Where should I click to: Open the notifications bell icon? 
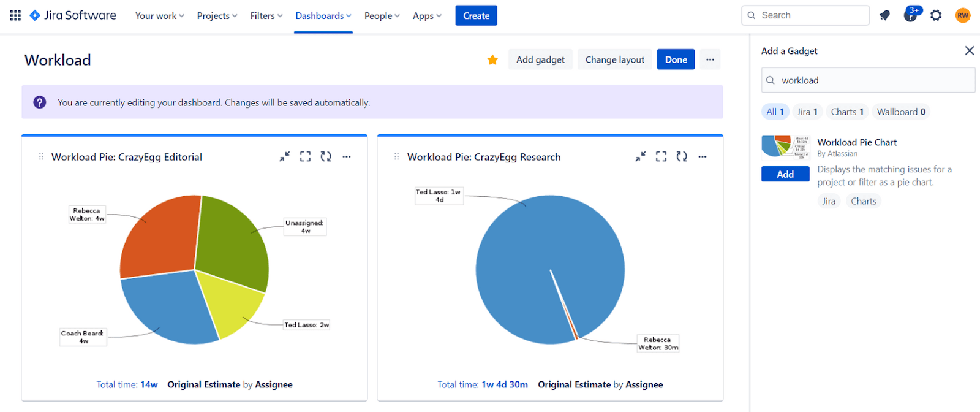click(884, 15)
